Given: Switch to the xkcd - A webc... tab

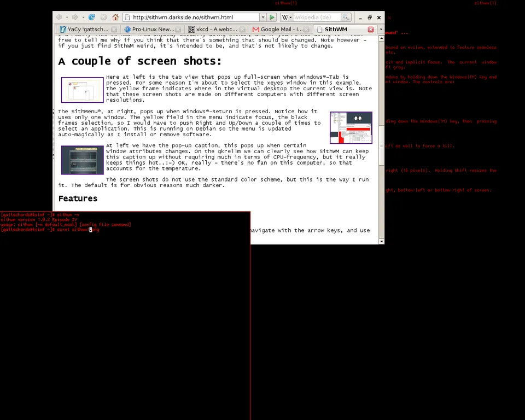Looking at the screenshot, I should tap(216, 29).
